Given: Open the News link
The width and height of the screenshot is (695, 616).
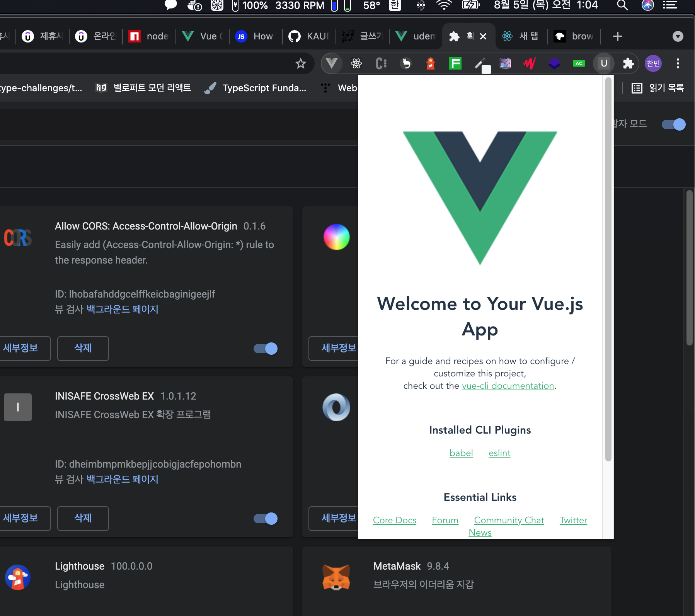Looking at the screenshot, I should (480, 533).
